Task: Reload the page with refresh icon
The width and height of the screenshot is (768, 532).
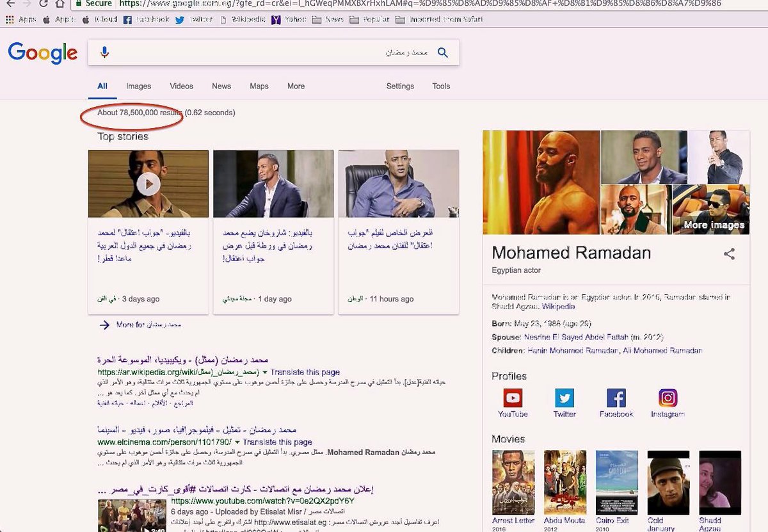Action: pyautogui.click(x=44, y=3)
